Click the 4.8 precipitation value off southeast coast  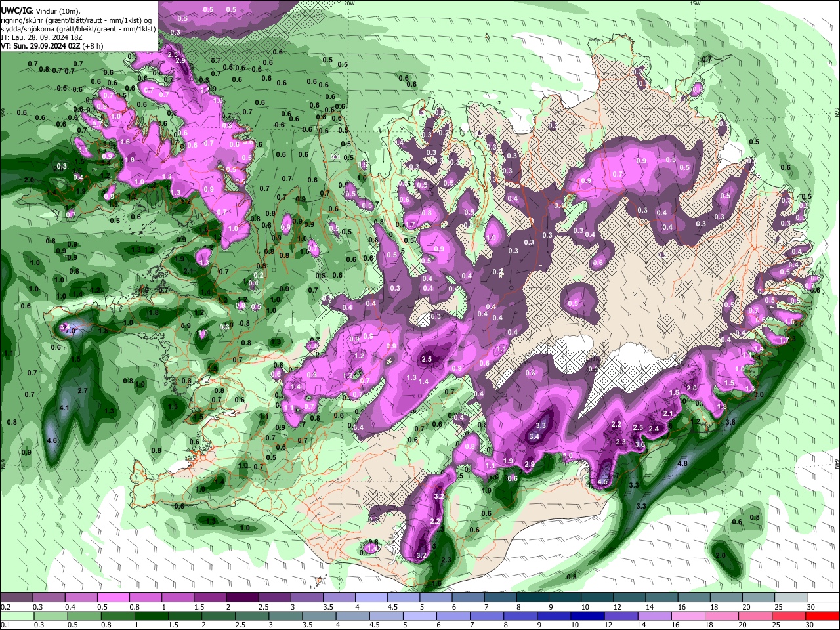[x=682, y=463]
